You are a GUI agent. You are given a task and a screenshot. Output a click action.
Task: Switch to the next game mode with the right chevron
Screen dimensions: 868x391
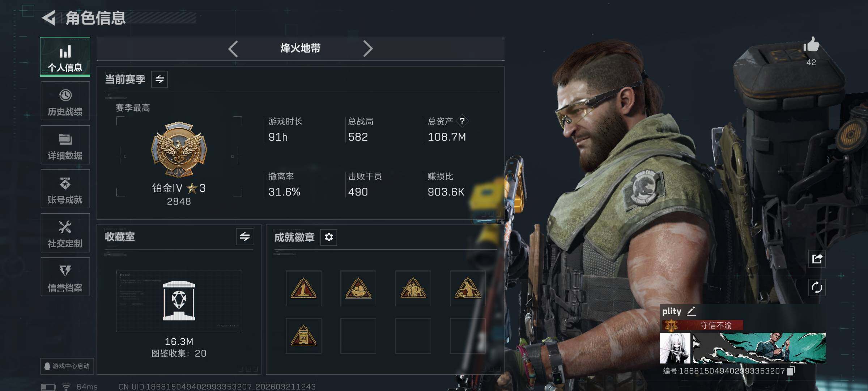pos(367,49)
